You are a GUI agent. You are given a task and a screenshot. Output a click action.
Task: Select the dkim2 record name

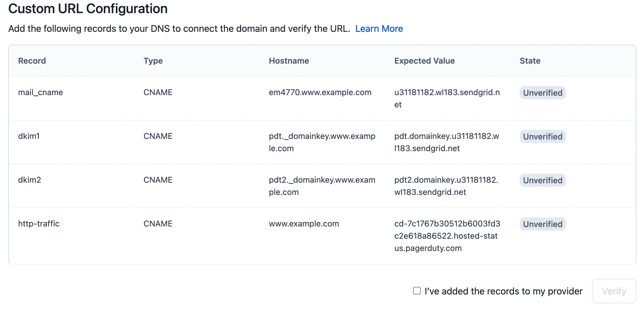(29, 180)
